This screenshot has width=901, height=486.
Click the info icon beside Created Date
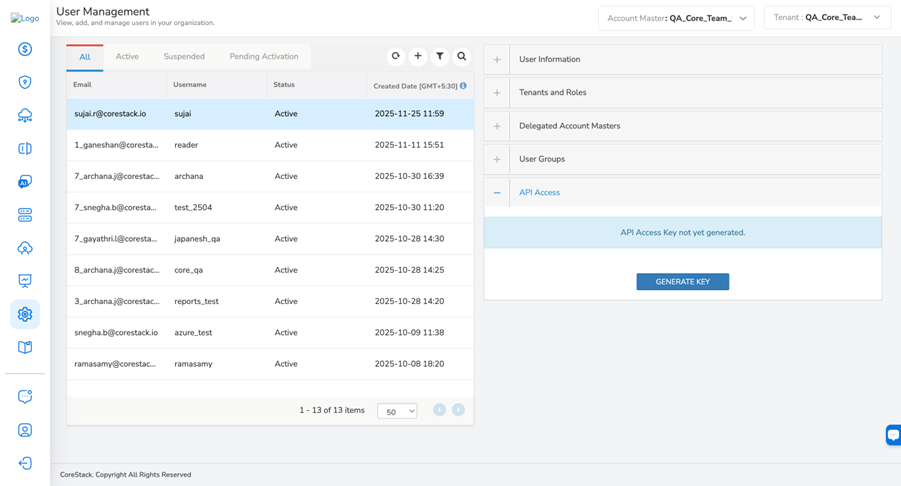click(463, 86)
